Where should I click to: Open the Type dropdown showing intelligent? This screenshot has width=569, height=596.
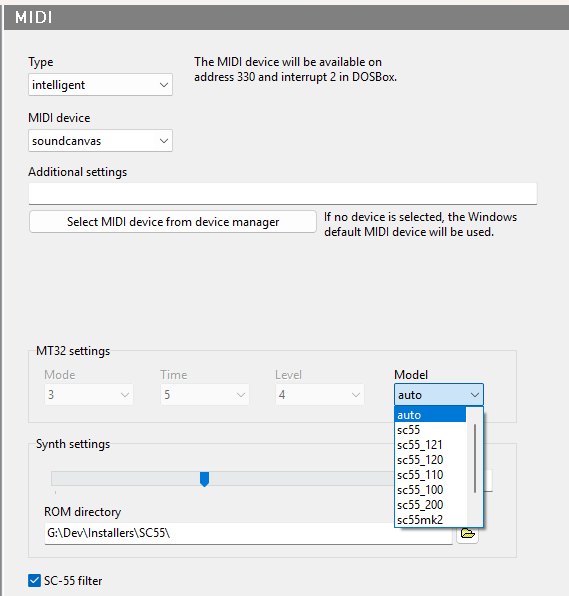click(100, 85)
